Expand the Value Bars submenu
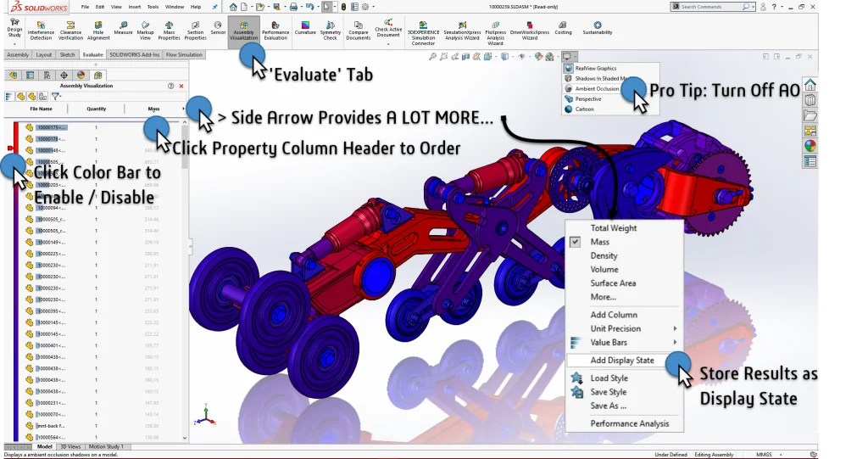Image resolution: width=868 pixels, height=459 pixels. pyautogui.click(x=609, y=342)
